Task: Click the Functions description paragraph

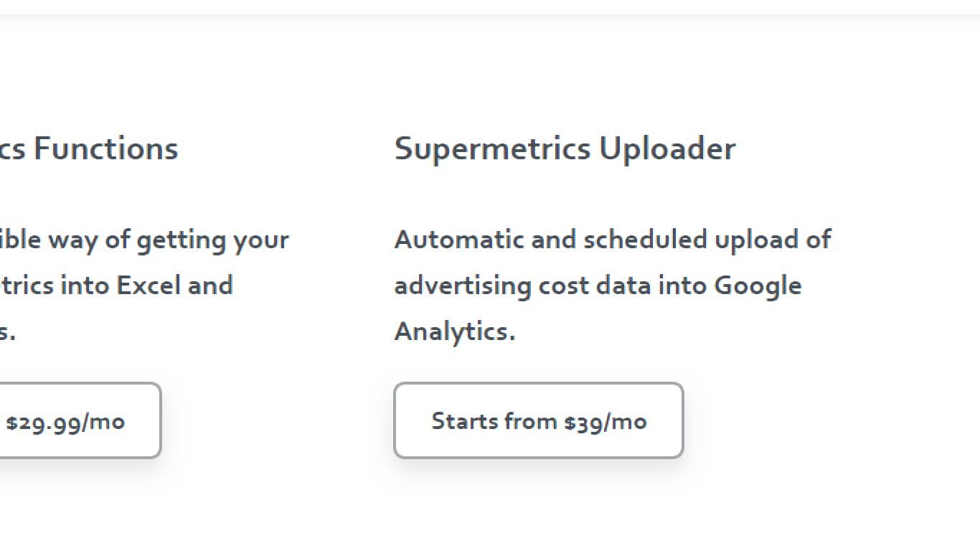Action: [x=143, y=285]
